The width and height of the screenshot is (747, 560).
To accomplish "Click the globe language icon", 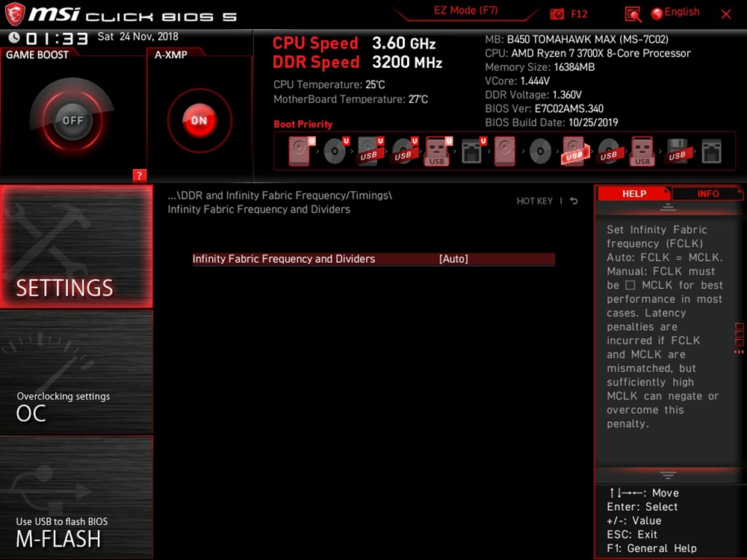I will tap(657, 13).
